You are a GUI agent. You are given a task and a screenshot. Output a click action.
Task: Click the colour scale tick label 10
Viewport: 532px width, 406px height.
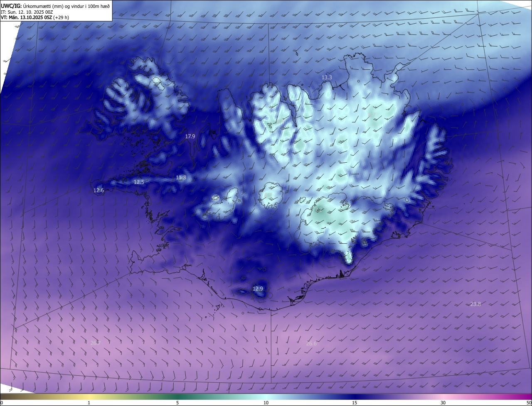pos(266,403)
